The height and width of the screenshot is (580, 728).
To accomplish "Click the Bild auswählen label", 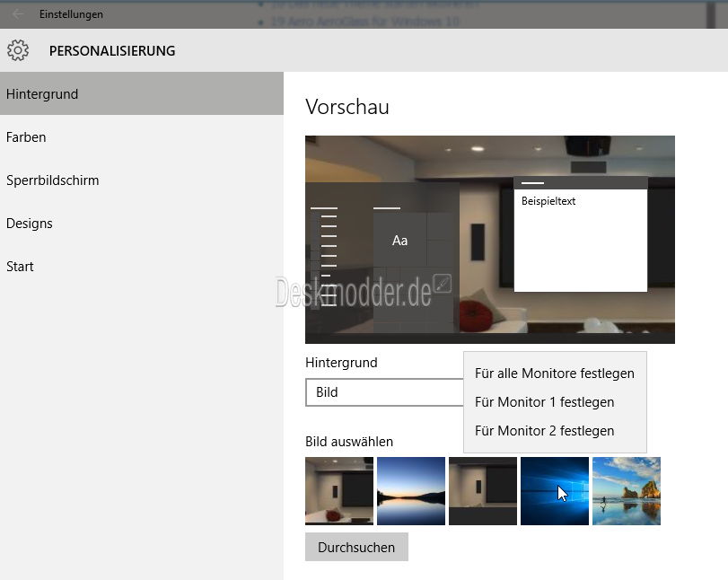I will [349, 442].
